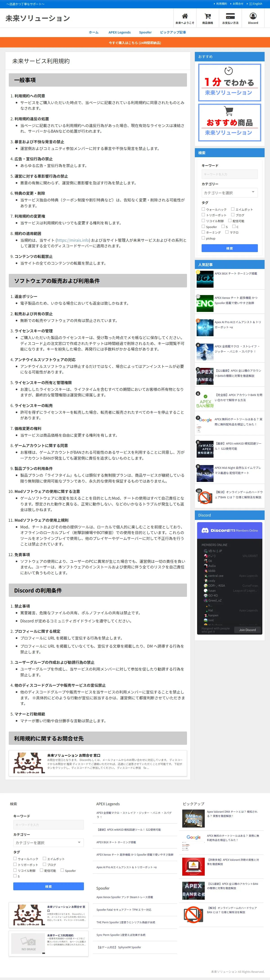
Task: Open footer link THE Perm Spoofer
Action: point(126,922)
